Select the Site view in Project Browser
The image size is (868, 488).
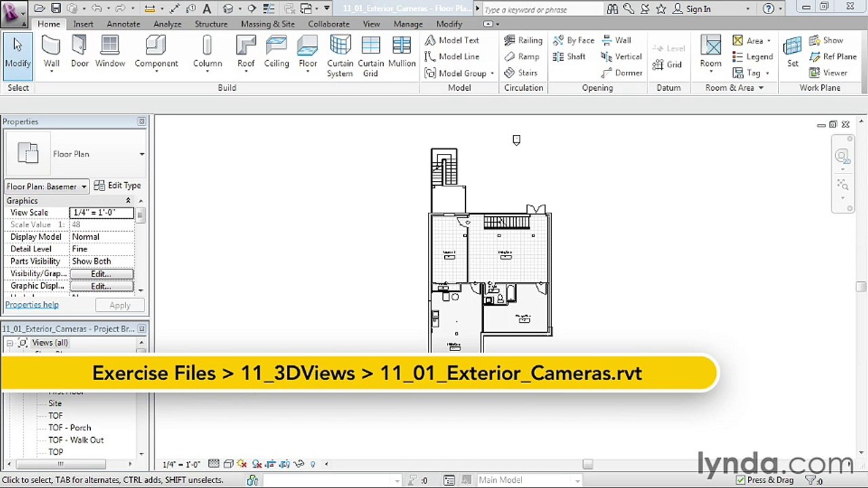[55, 403]
